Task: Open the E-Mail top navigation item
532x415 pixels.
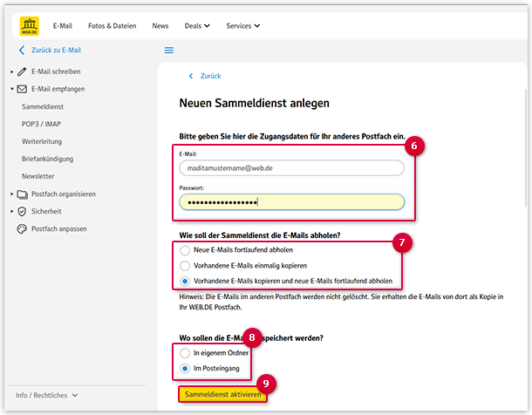Action: [x=63, y=26]
